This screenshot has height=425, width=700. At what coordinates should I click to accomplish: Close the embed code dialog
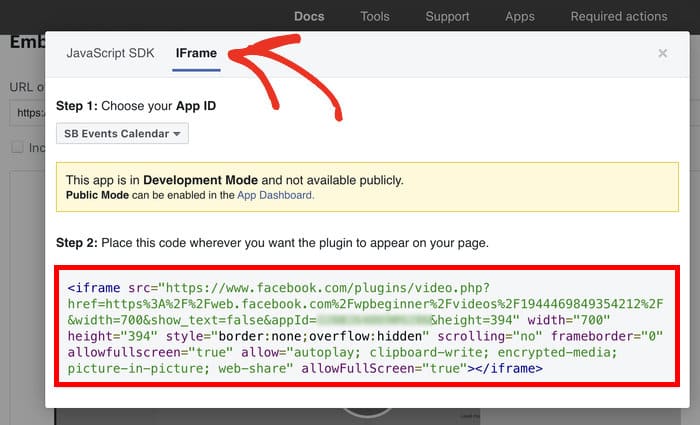662,53
